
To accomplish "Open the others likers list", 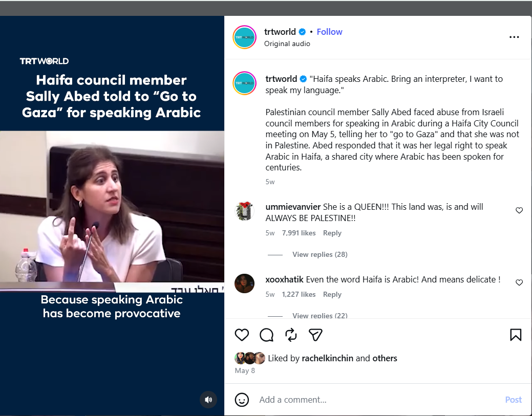I will tap(385, 358).
